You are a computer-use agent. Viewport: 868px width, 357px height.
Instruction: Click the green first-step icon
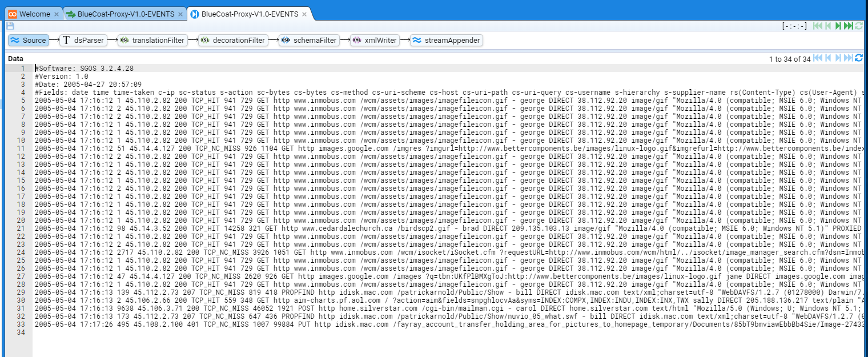point(817,26)
